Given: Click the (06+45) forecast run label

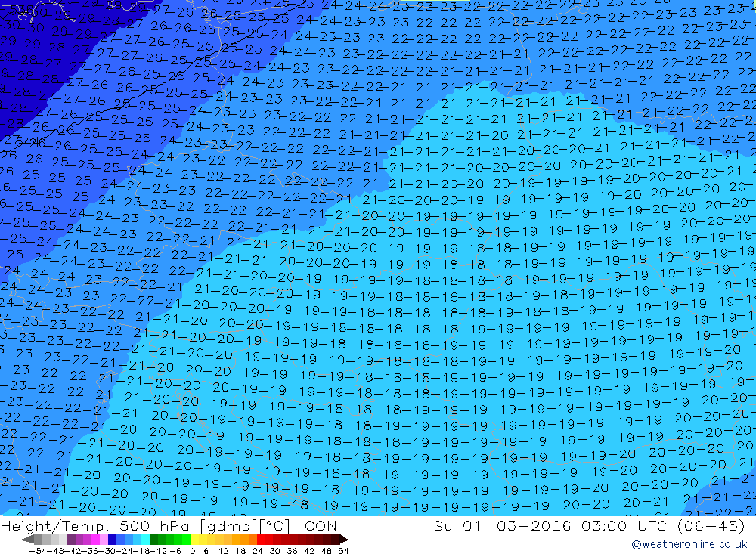Looking at the screenshot, I should 711,526.
